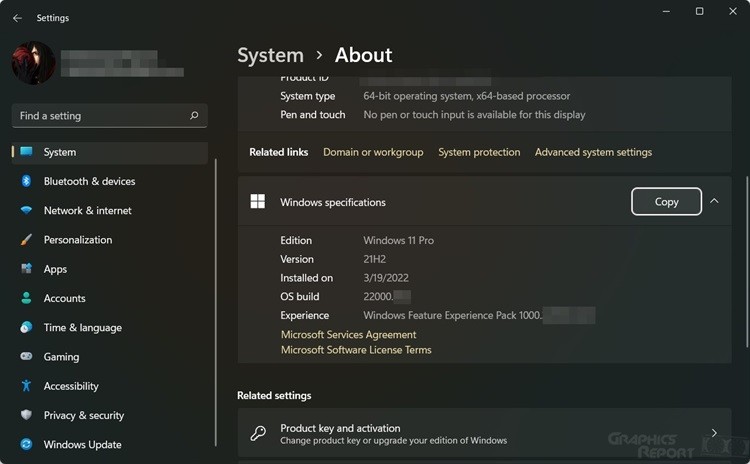Open the Bluetooth & devices icon

tap(26, 181)
